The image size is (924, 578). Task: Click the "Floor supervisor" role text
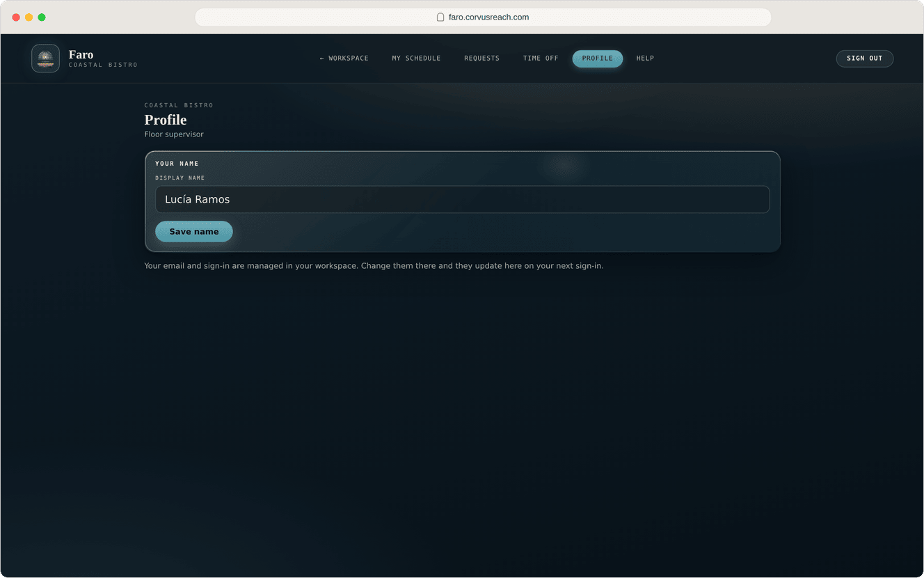click(174, 134)
